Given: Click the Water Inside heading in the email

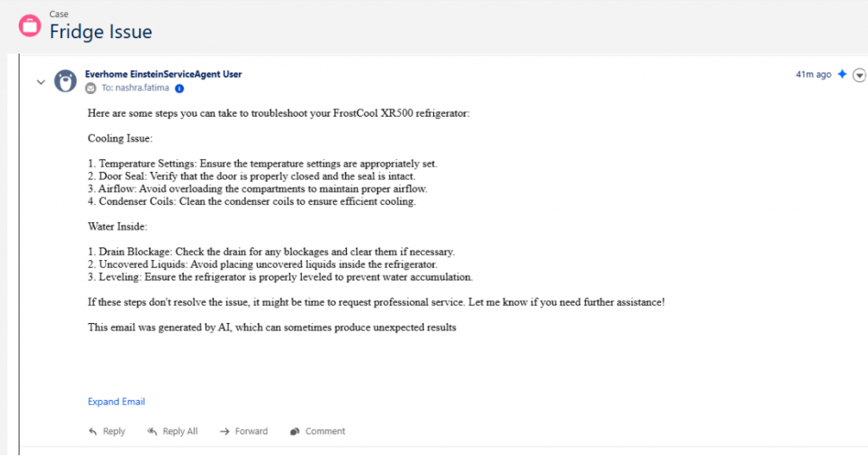Looking at the screenshot, I should [x=118, y=226].
